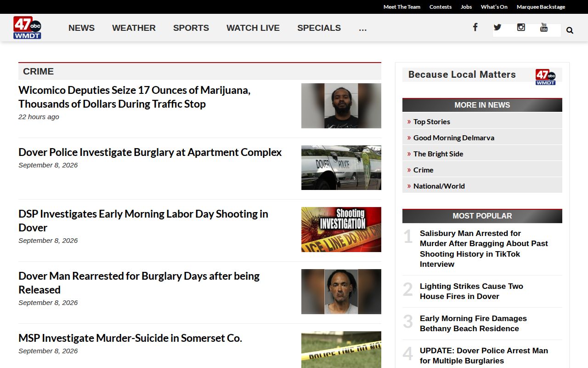
Task: Expand the "..." more navigation menu
Action: 362,28
